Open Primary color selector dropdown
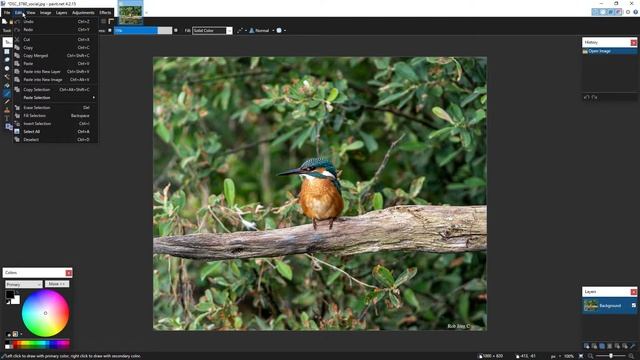 (24, 284)
